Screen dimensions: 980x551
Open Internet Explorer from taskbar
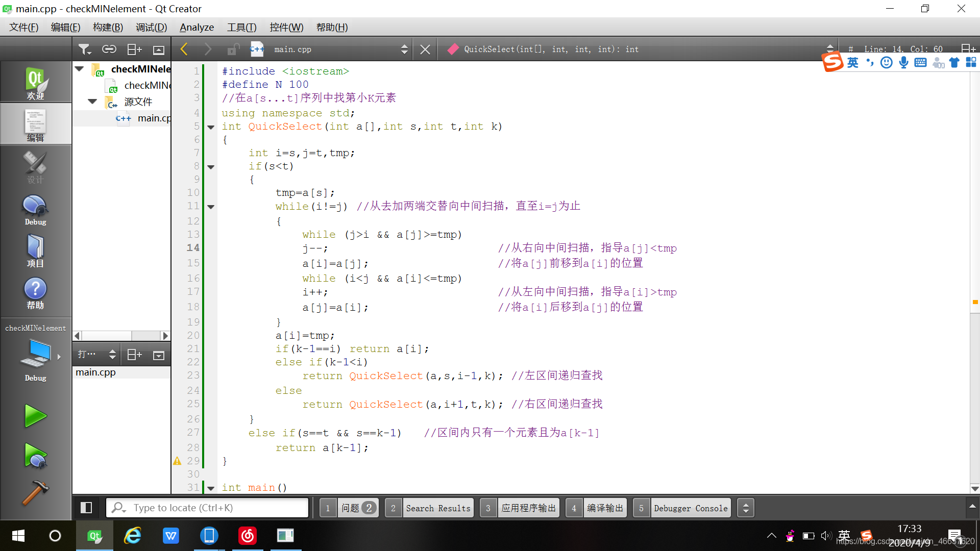click(133, 536)
